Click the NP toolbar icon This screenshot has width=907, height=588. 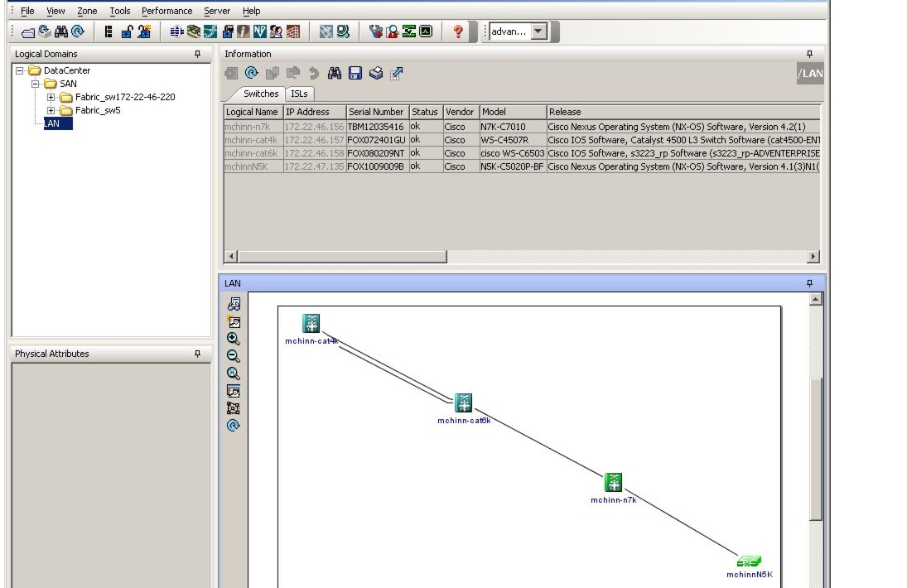click(260, 31)
